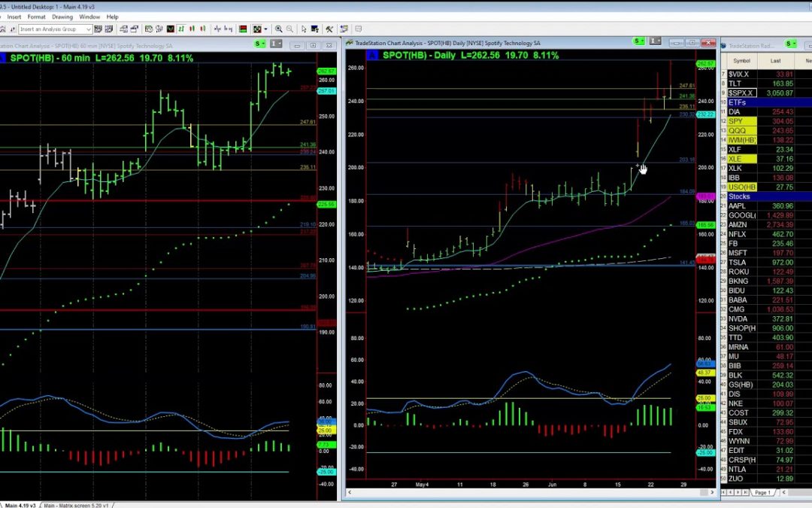Select the SPY symbol cell
Image resolution: width=812 pixels, height=508 pixels.
[x=742, y=121]
